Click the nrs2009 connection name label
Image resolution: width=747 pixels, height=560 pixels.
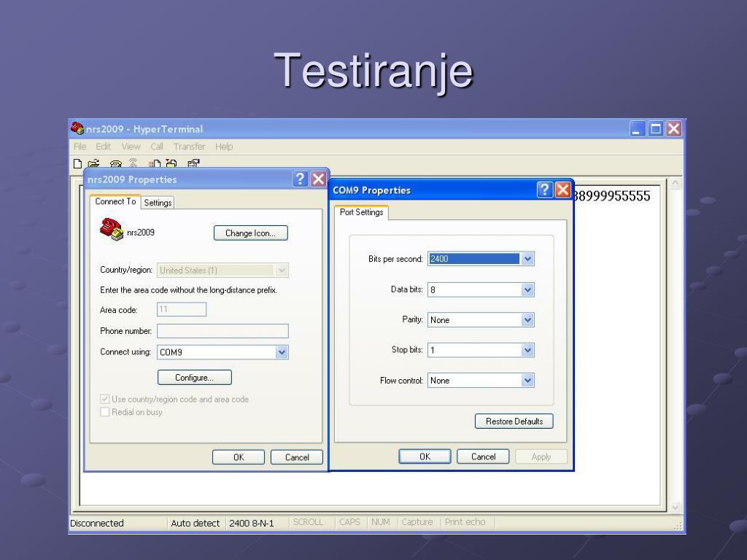[141, 233]
